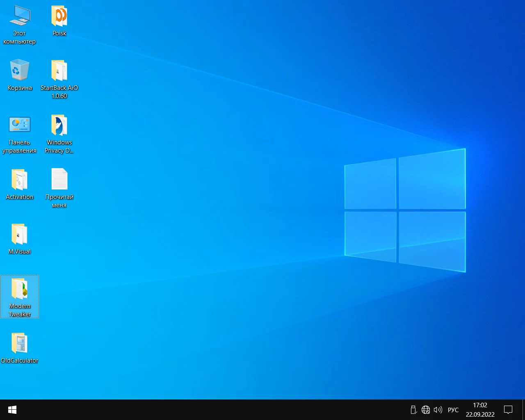
Task: Switch input language via РУС indicator
Action: click(453, 410)
